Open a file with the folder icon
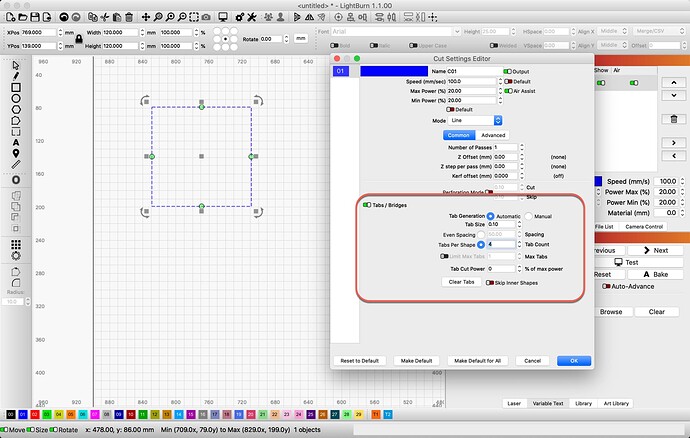The height and width of the screenshot is (438, 690). 22,17
